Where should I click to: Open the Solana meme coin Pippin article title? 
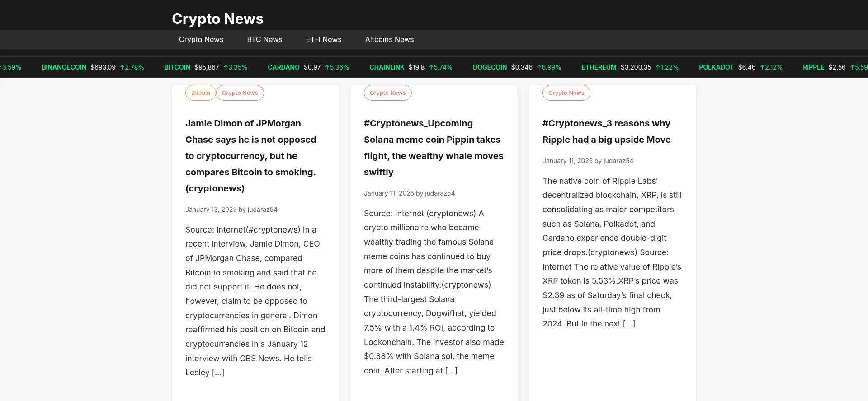pos(434,148)
